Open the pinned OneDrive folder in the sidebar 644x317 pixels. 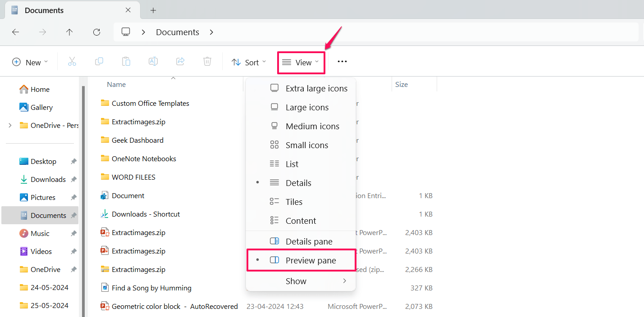(40, 269)
